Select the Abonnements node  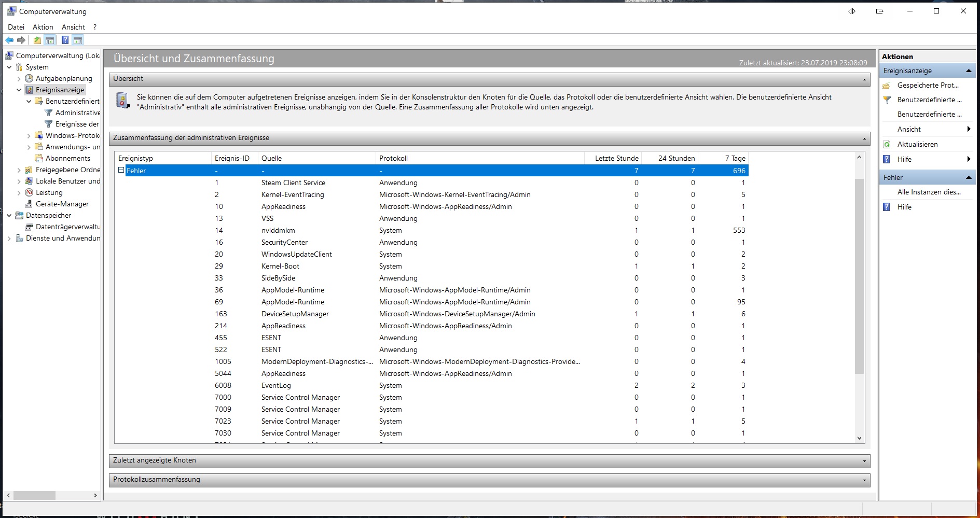pos(62,158)
